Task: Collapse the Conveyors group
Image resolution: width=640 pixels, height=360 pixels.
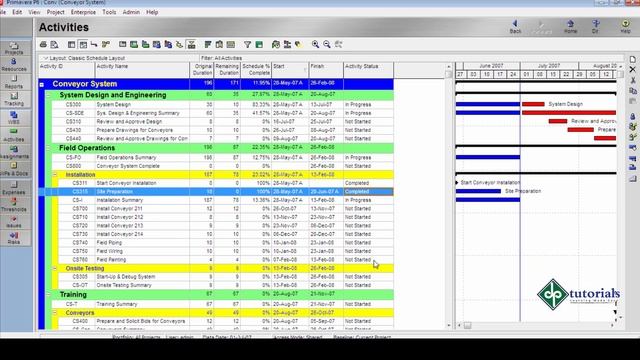Action: coord(55,313)
